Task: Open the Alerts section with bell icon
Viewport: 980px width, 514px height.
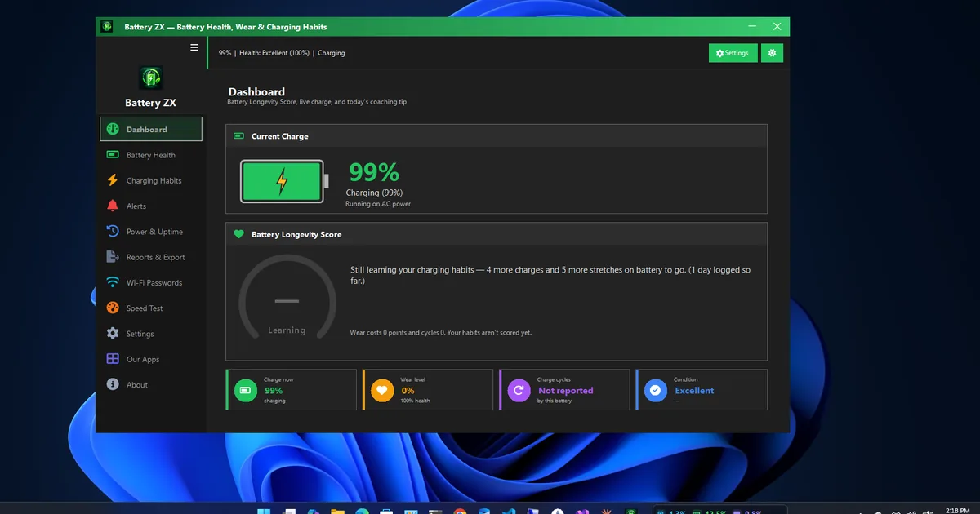Action: tap(151, 206)
